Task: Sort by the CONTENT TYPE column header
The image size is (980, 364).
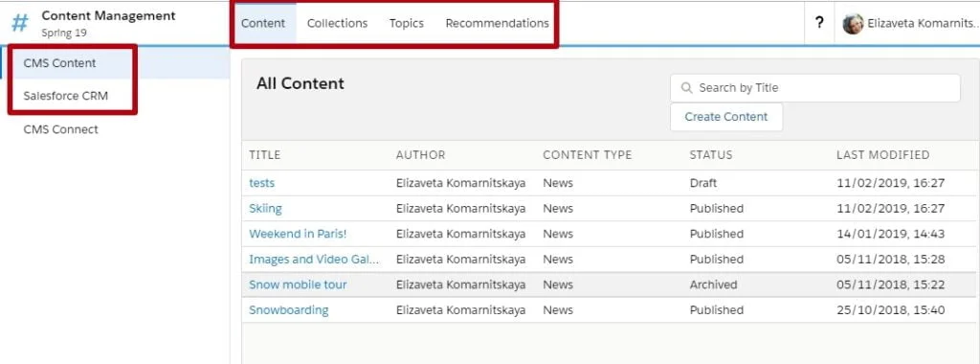Action: pos(588,155)
